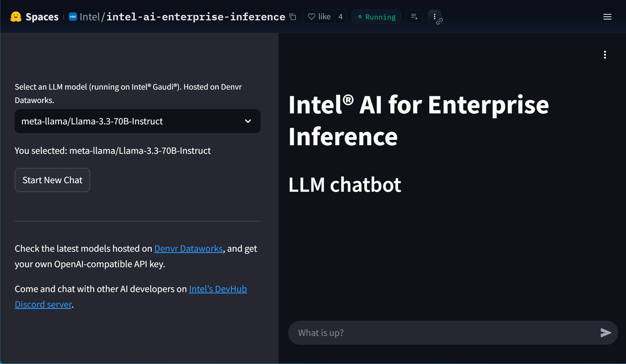Viewport: 626px width, 364px height.
Task: Click the heart to like the Space
Action: 311,16
